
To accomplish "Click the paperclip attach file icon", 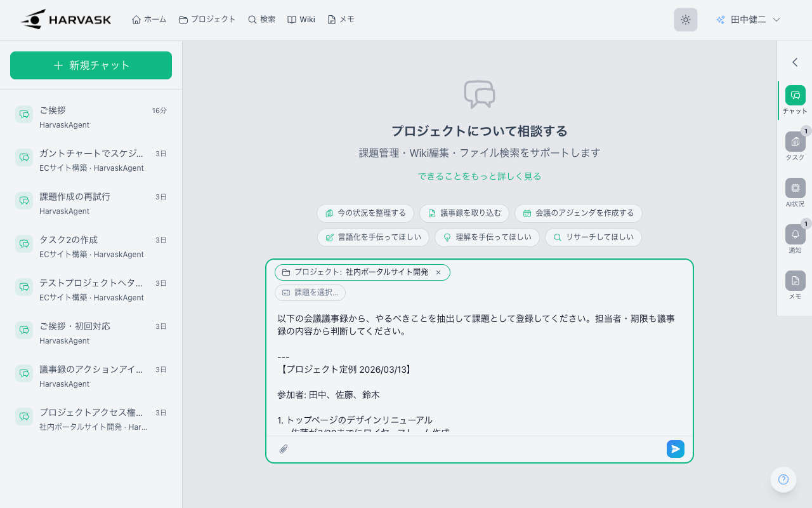I will 284,449.
